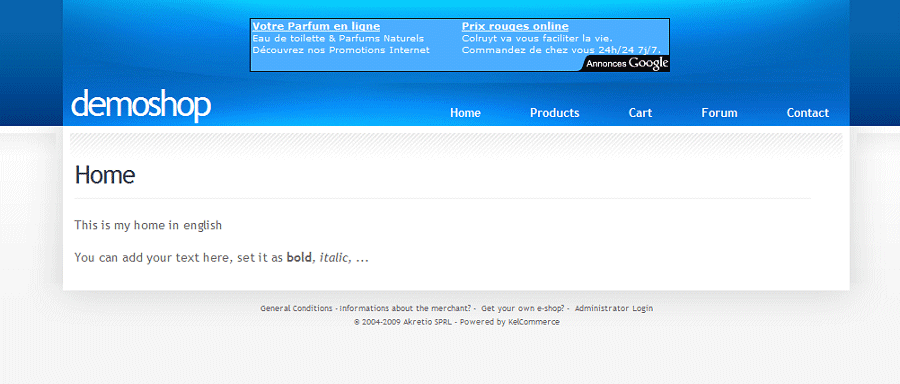Navigate to the Contact page
This screenshot has width=900, height=384.
(x=808, y=113)
